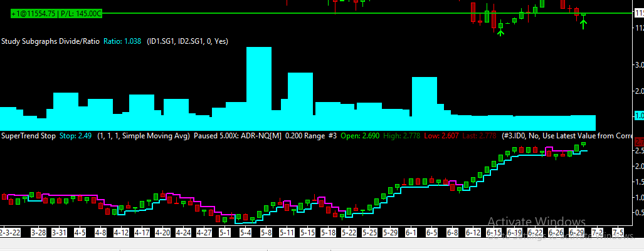The width and height of the screenshot is (644, 251).
Task: Click the 6-12 date label
Action: click(x=473, y=233)
